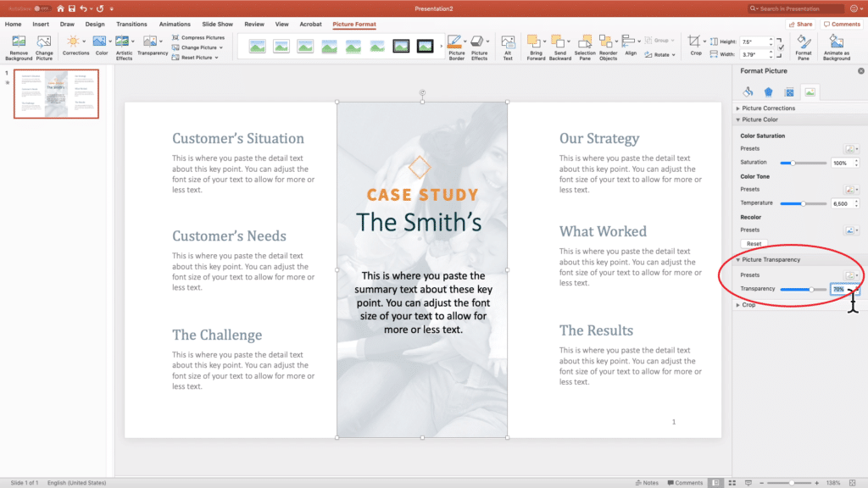Open the Selection Pane

pyautogui.click(x=585, y=42)
